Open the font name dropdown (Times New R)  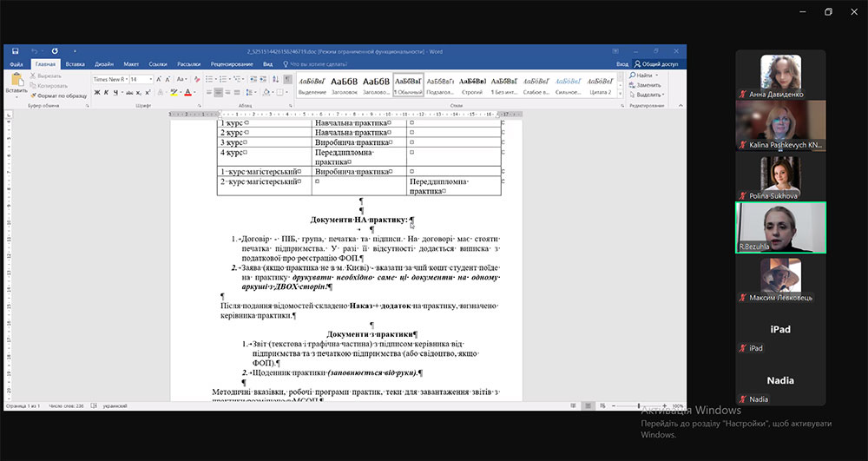(127, 79)
